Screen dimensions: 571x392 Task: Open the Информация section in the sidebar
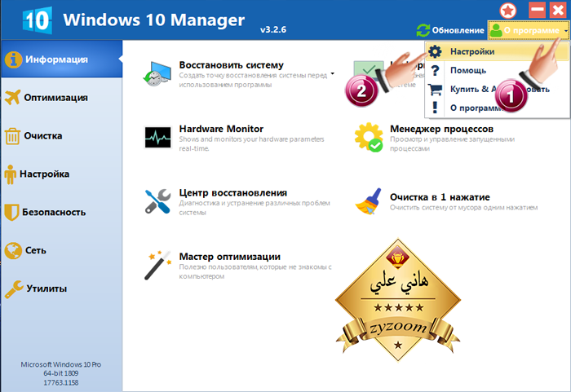coord(61,59)
